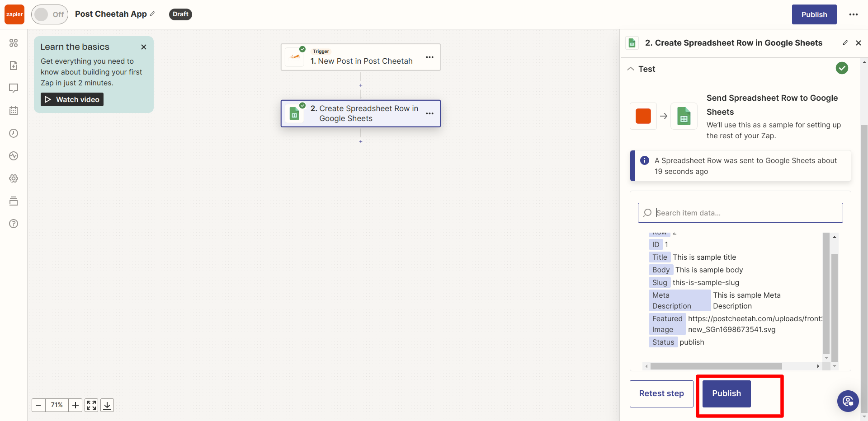The width and height of the screenshot is (868, 421).
Task: Collapse the Test section
Action: click(x=631, y=69)
